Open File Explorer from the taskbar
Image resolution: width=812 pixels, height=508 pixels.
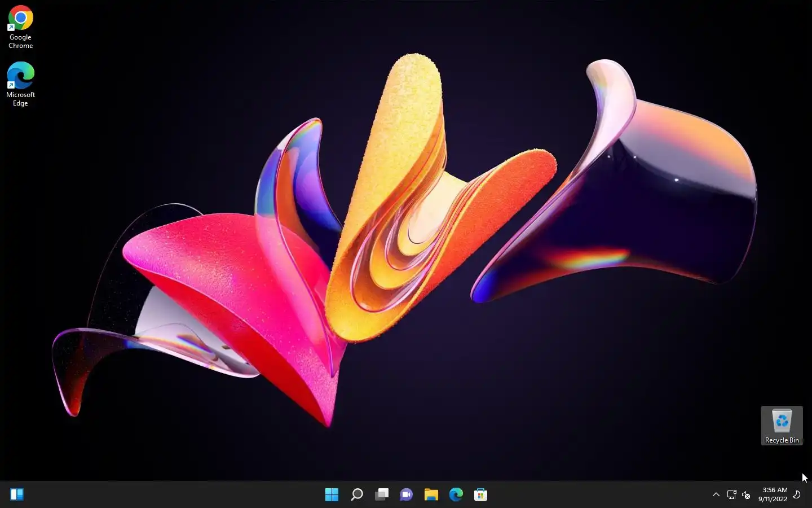431,494
